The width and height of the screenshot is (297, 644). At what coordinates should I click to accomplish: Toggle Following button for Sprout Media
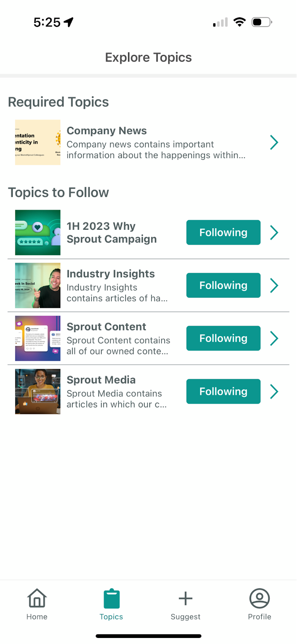pos(223,391)
